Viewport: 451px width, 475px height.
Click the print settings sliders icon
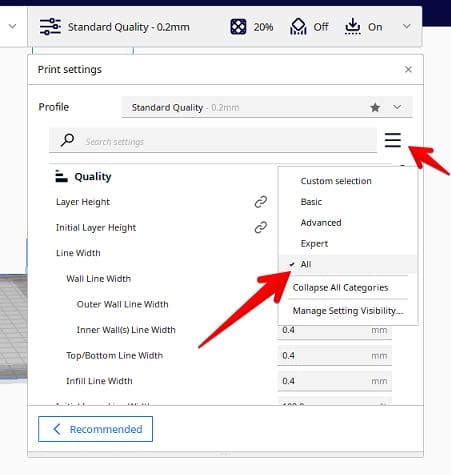click(50, 27)
